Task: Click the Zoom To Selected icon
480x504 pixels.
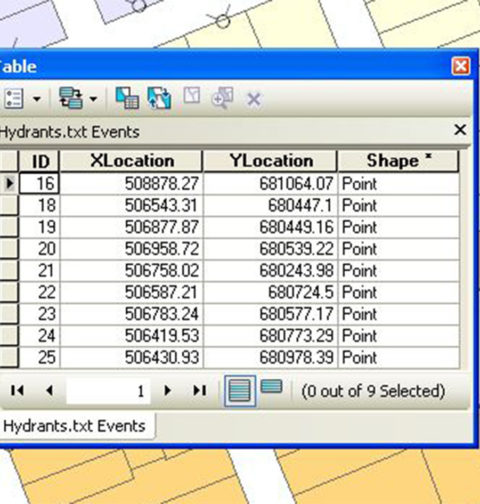Action: click(222, 98)
